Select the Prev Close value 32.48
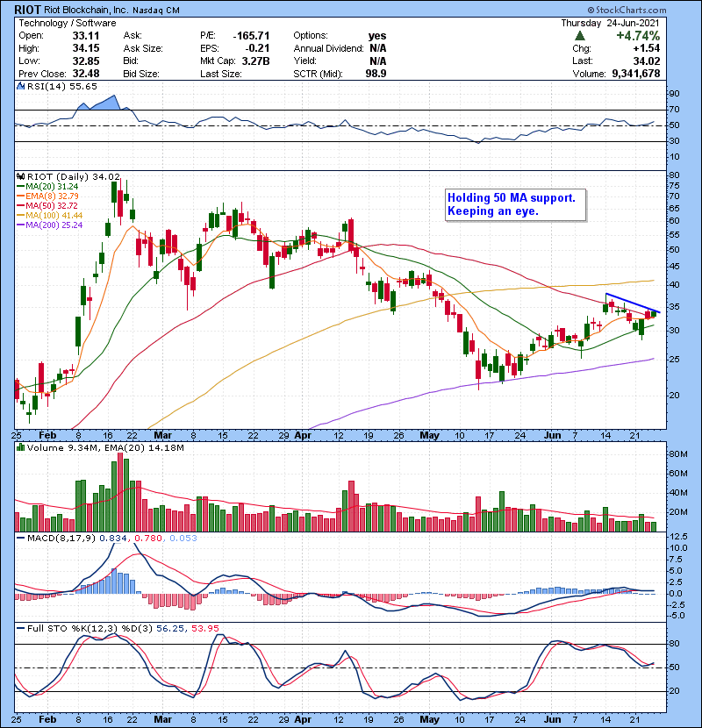 (86, 74)
